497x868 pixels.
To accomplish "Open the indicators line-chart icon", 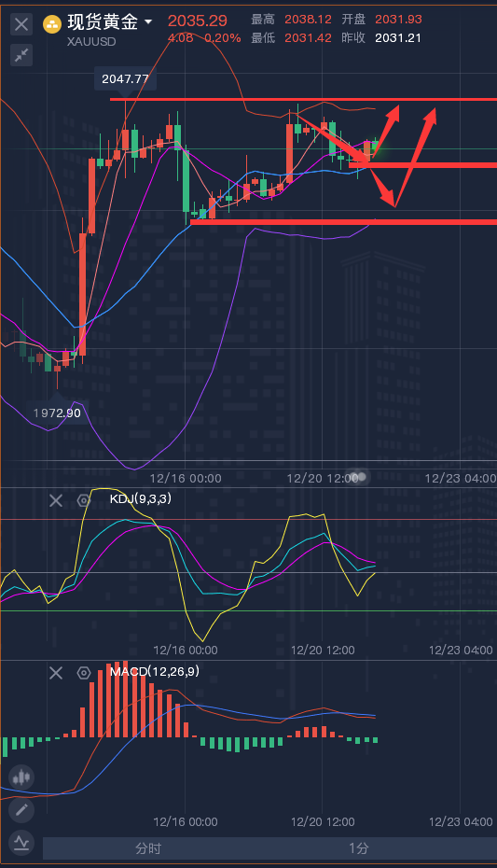I will point(21,843).
